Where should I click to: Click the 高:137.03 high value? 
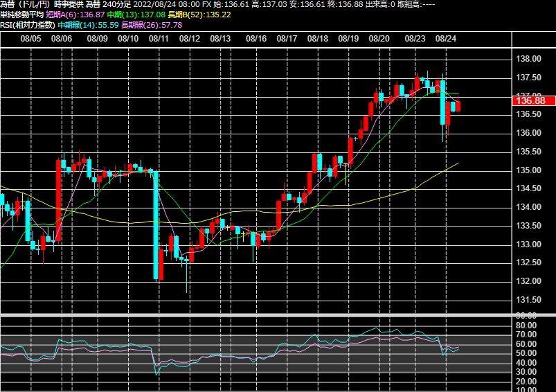269,5
